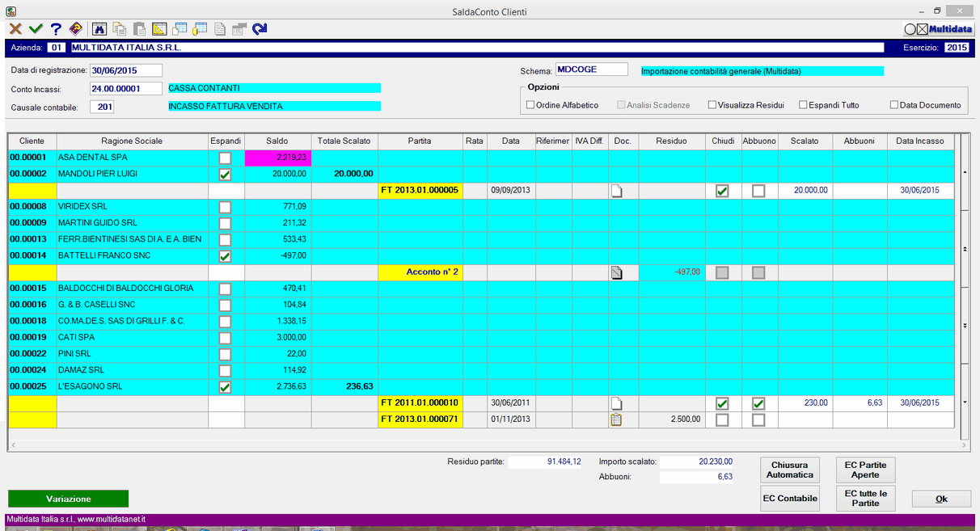The width and height of the screenshot is (980, 531).
Task: Click the Schema MDCOGE field
Action: tap(592, 70)
